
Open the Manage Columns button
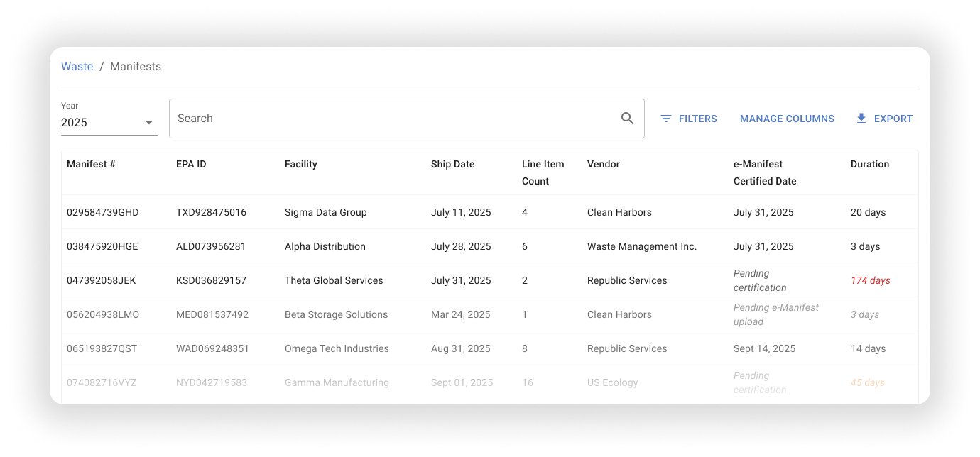point(787,119)
